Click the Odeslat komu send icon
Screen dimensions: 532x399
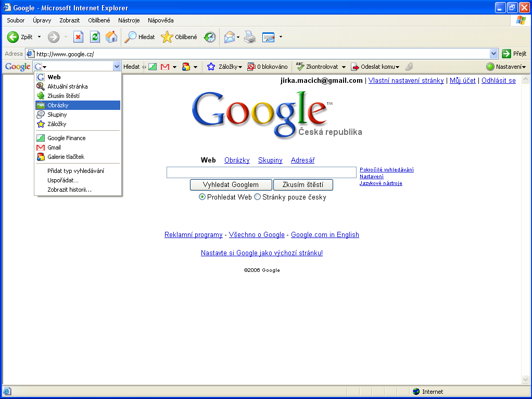[x=355, y=67]
